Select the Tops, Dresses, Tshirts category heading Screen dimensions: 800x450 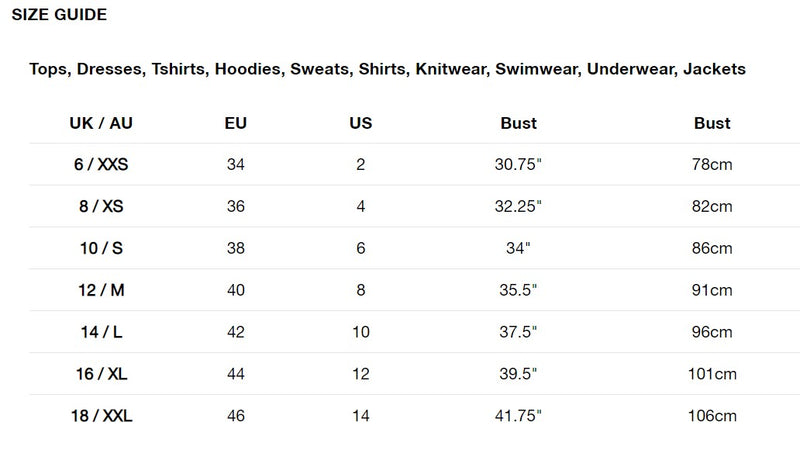[x=387, y=69]
